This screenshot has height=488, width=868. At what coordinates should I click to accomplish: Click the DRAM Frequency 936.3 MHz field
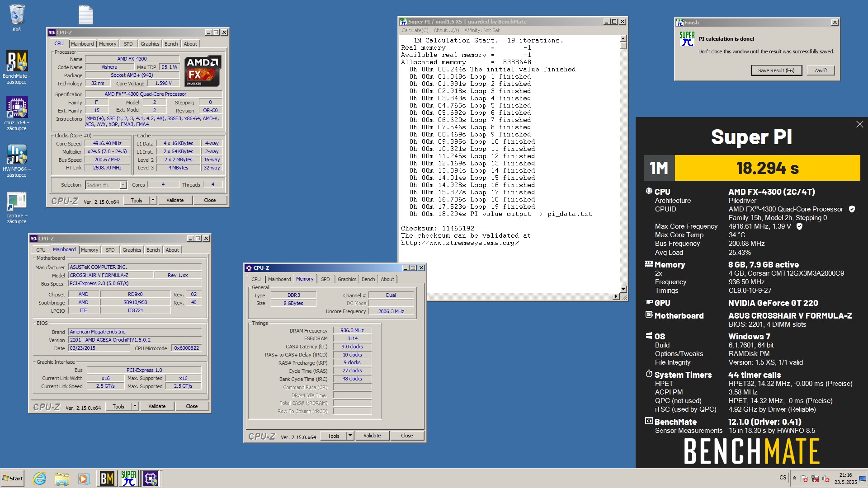coord(352,330)
